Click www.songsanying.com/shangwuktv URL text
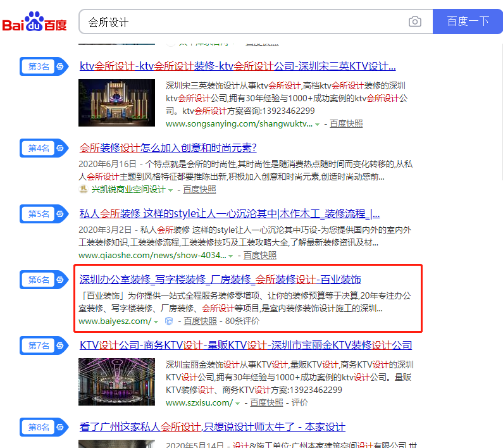The height and width of the screenshot is (448, 503). [239, 124]
